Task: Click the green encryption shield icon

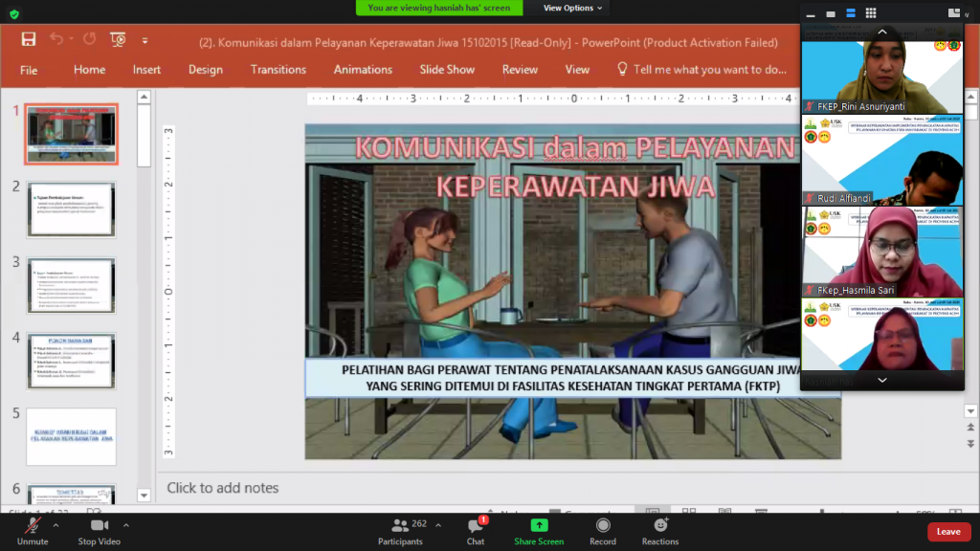Action: pyautogui.click(x=13, y=13)
